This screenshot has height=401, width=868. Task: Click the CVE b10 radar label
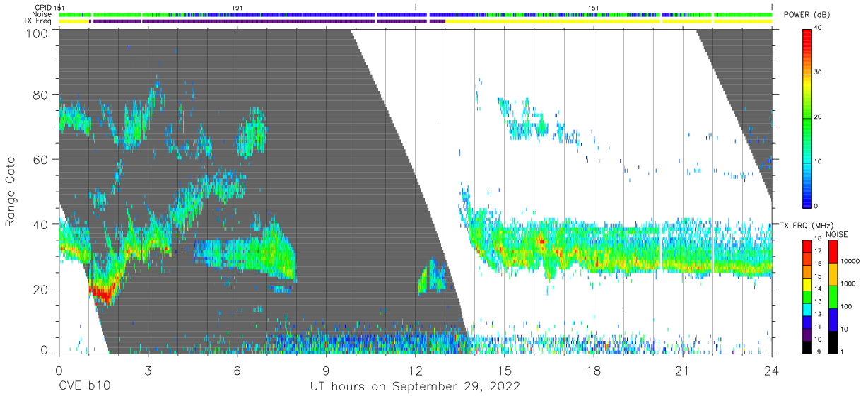coord(84,387)
